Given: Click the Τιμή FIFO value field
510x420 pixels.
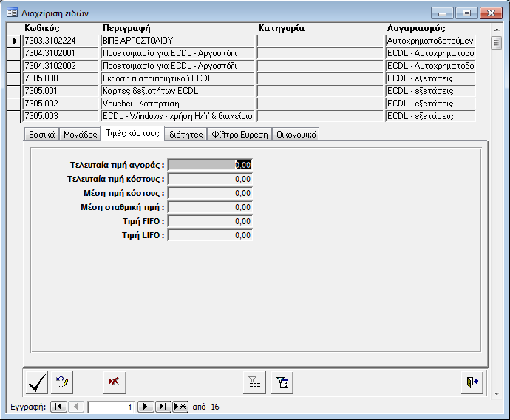Looking at the screenshot, I should 210,221.
